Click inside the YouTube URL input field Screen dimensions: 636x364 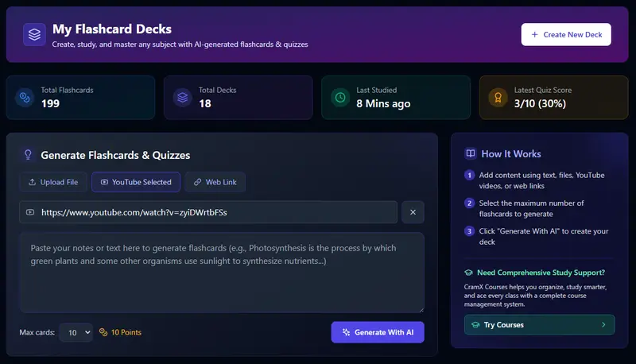(x=215, y=212)
